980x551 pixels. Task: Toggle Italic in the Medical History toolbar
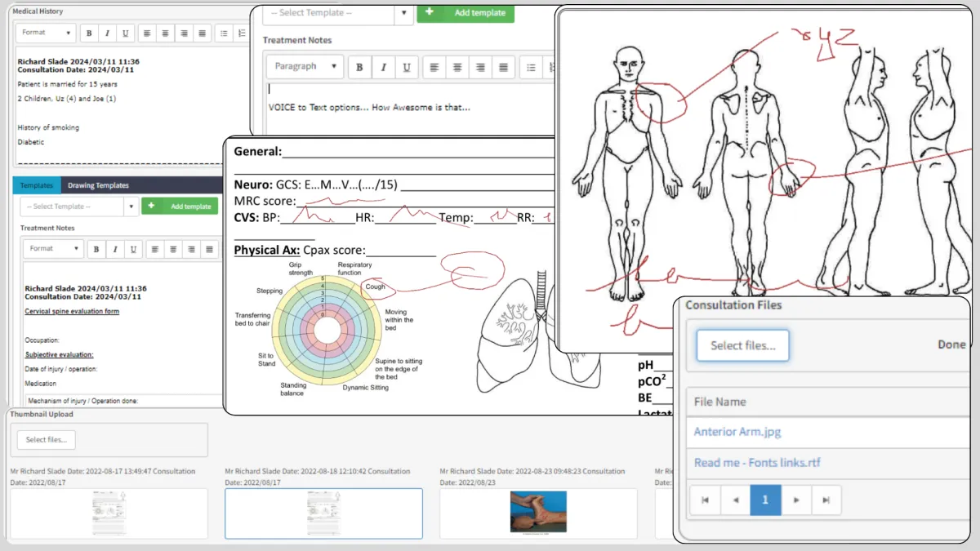click(x=107, y=33)
